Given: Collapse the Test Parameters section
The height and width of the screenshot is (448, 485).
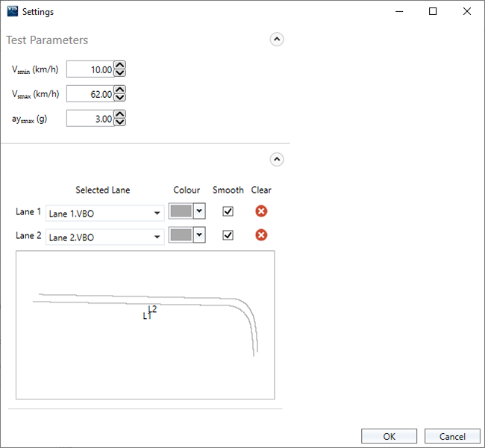Looking at the screenshot, I should pyautogui.click(x=277, y=40).
